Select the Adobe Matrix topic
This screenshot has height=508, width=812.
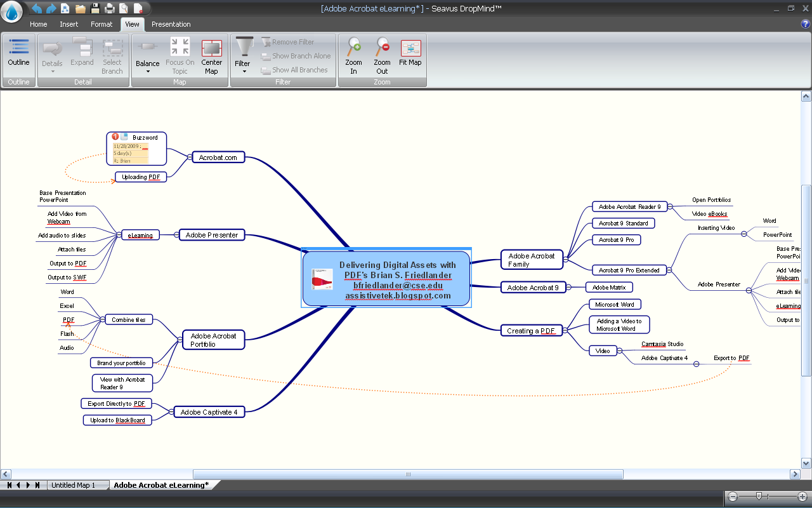609,288
